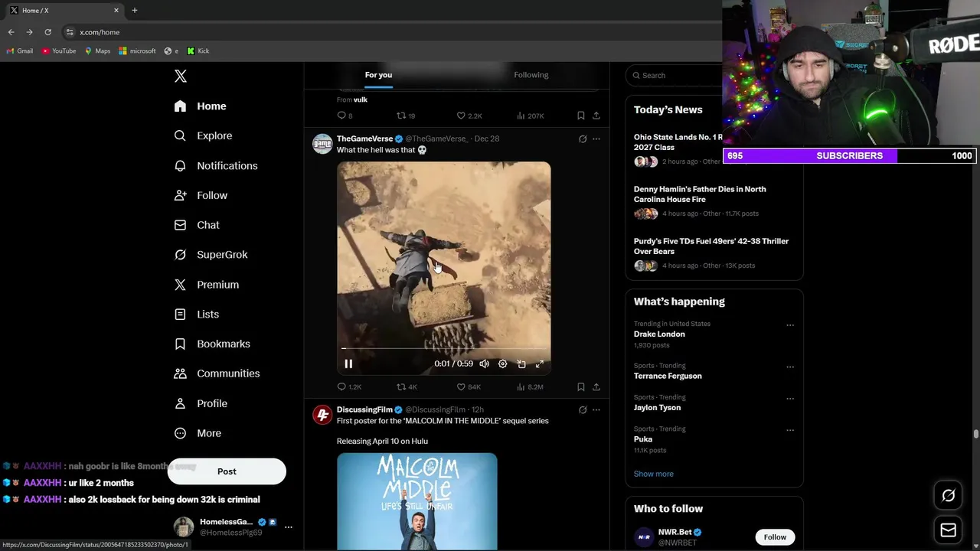Open Profile in the sidebar
Screen dimensions: 980x551
click(200, 403)
